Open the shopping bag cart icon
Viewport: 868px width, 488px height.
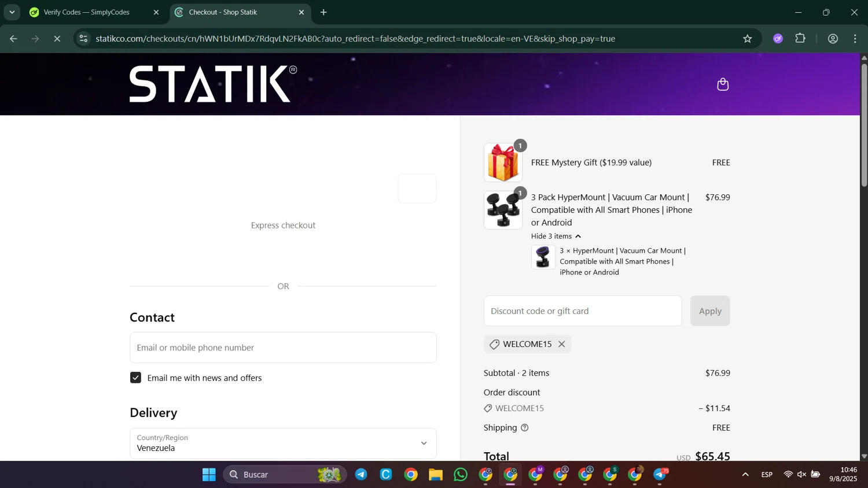[x=722, y=84]
